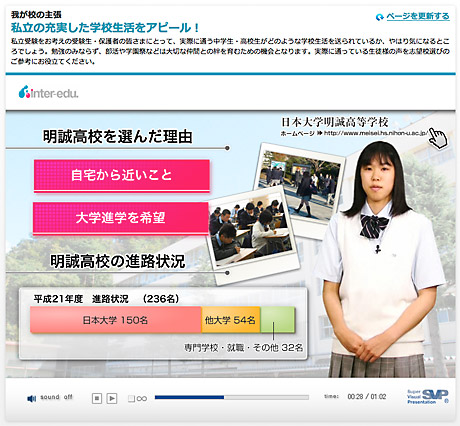The image size is (460, 426).
Task: Click the infinity loop icon
Action: point(142,398)
